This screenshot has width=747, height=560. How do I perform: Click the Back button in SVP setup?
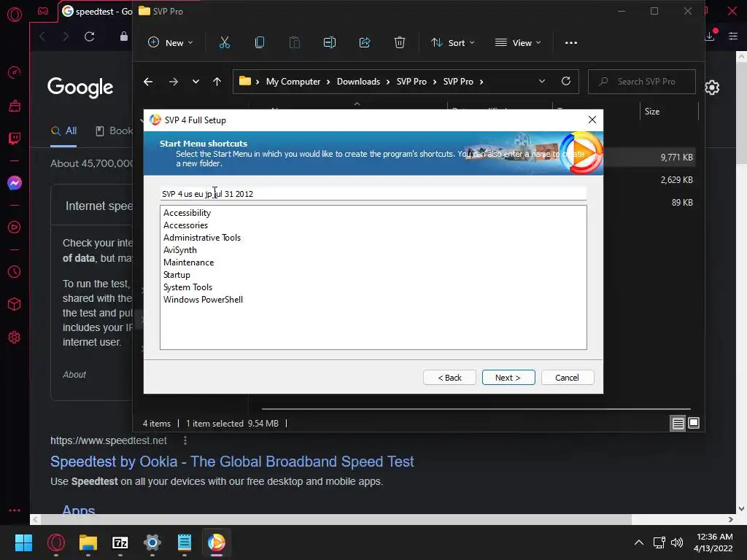coord(449,378)
